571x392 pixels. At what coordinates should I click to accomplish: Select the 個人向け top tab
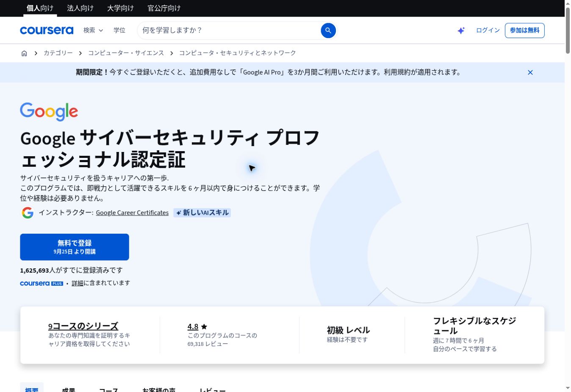(x=40, y=8)
